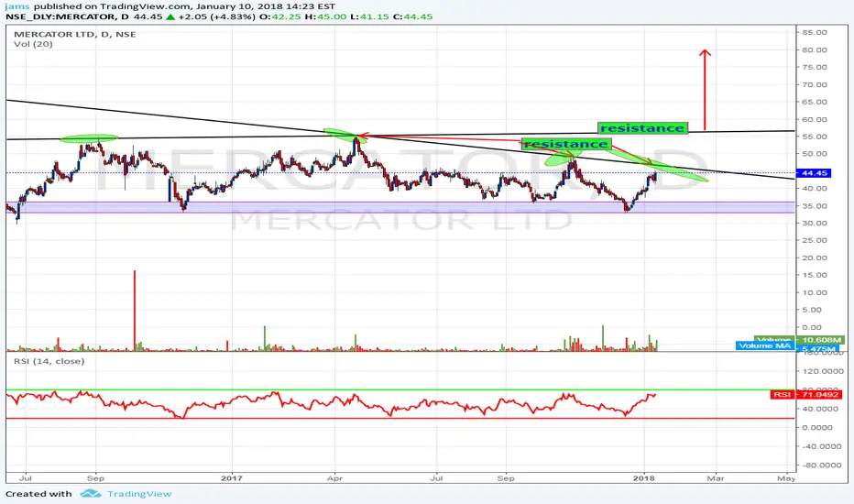This screenshot has width=854, height=504.
Task: Click the '2017' time axis label
Action: pos(232,478)
